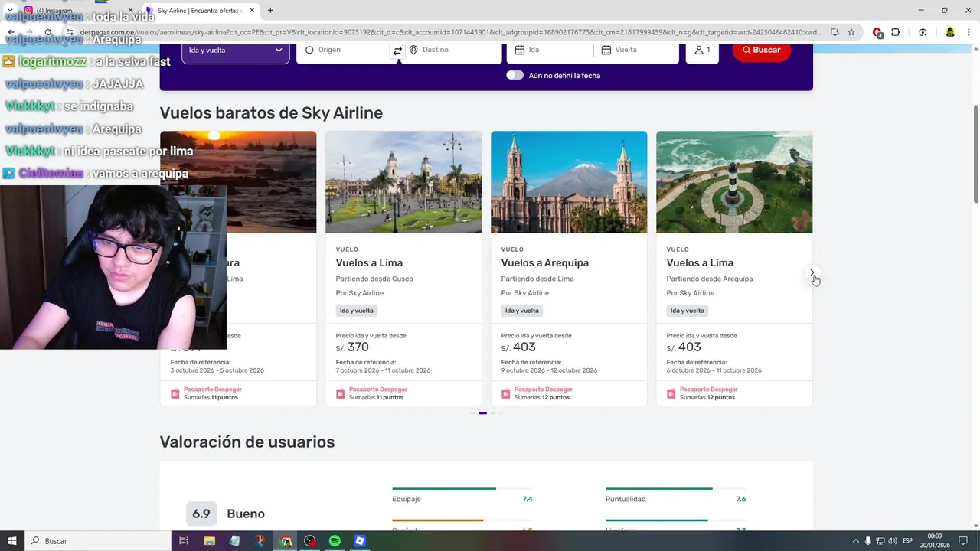The width and height of the screenshot is (980, 551).
Task: Open the Arequipa cathedral photo thumbnail
Action: (569, 182)
